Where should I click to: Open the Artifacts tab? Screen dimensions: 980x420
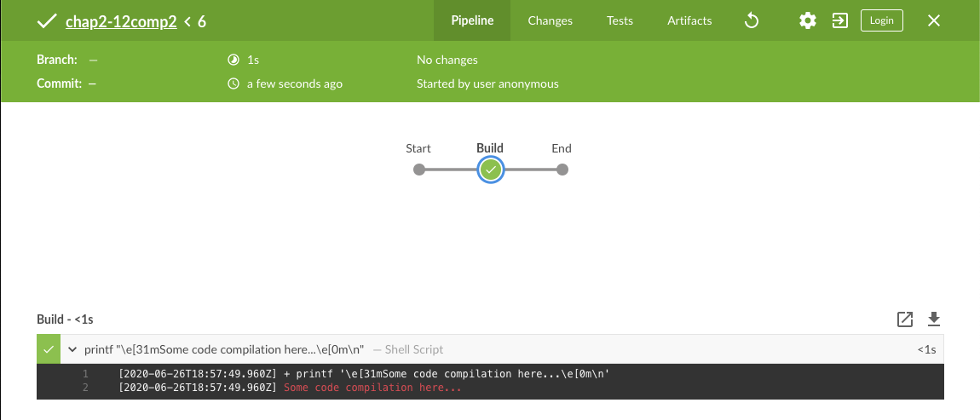coord(689,20)
